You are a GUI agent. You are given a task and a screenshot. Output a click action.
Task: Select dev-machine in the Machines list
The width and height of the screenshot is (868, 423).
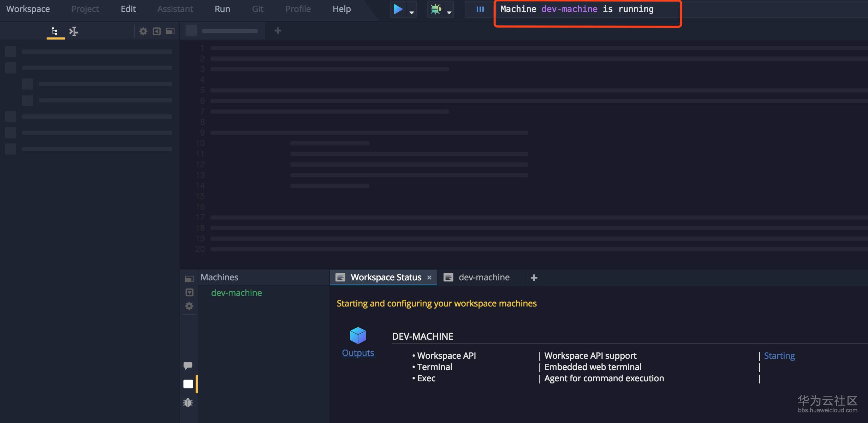236,293
